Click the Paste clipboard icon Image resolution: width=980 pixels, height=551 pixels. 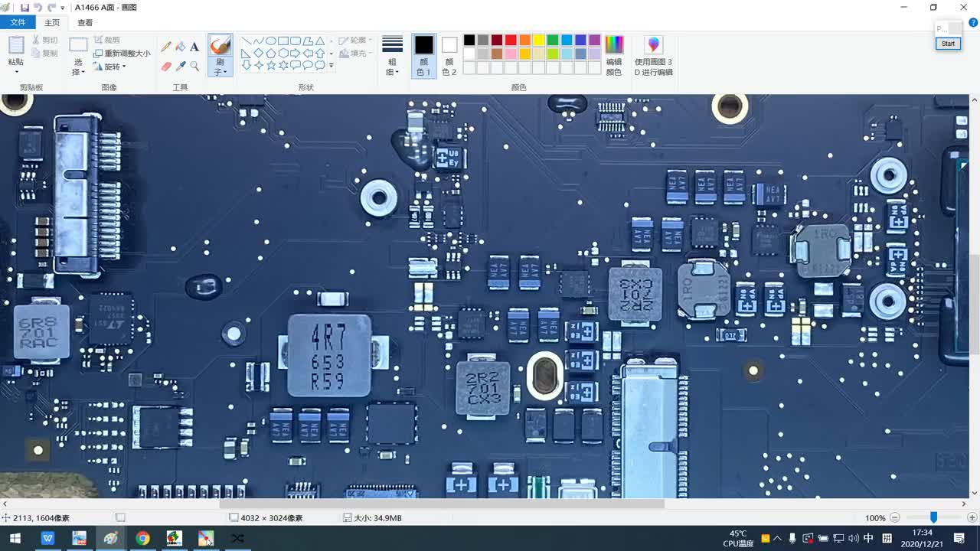(x=16, y=45)
